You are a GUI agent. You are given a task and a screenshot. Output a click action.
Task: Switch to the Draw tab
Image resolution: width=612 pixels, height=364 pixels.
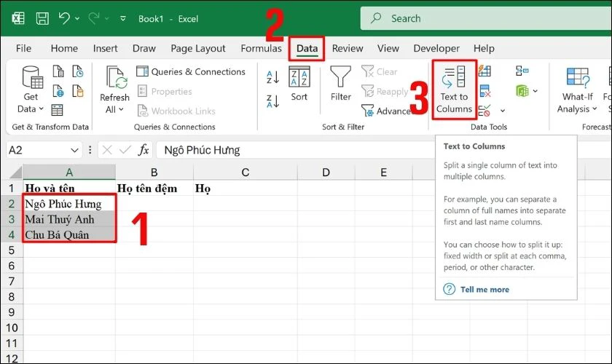click(x=144, y=48)
